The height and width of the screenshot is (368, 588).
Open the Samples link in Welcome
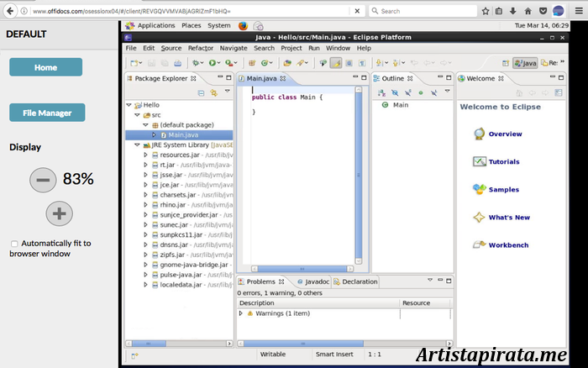(x=504, y=189)
